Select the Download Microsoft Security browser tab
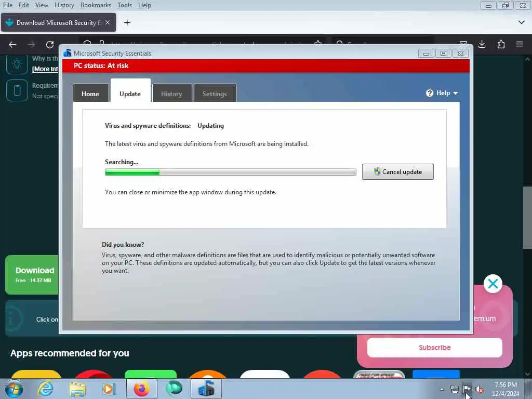The width and height of the screenshot is (532, 399). point(58,22)
